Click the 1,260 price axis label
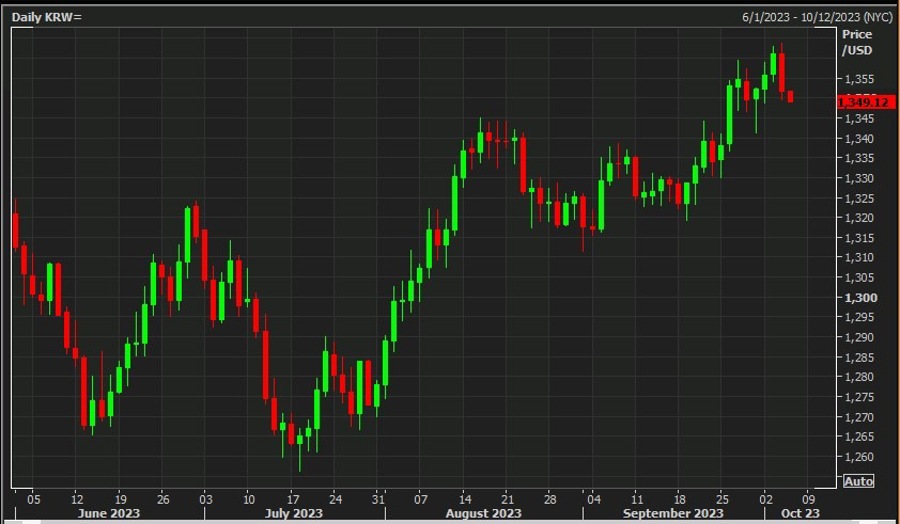Image resolution: width=900 pixels, height=524 pixels. 859,457
